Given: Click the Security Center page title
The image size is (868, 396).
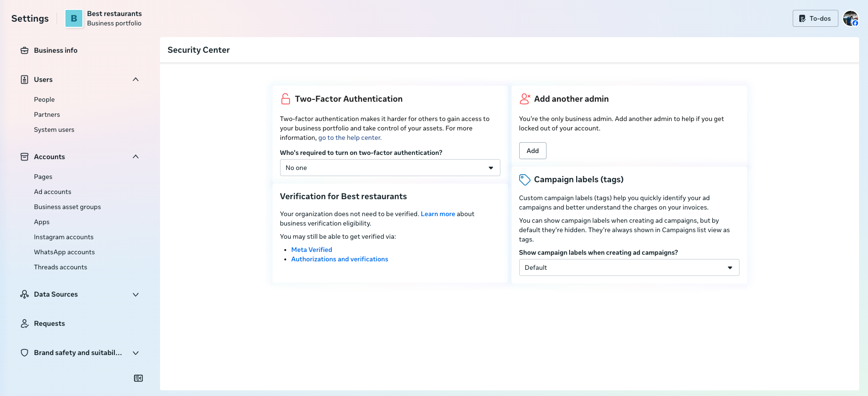Looking at the screenshot, I should click(x=199, y=50).
